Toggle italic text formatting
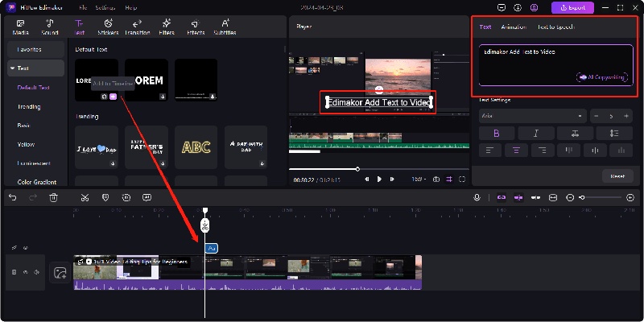 [536, 133]
